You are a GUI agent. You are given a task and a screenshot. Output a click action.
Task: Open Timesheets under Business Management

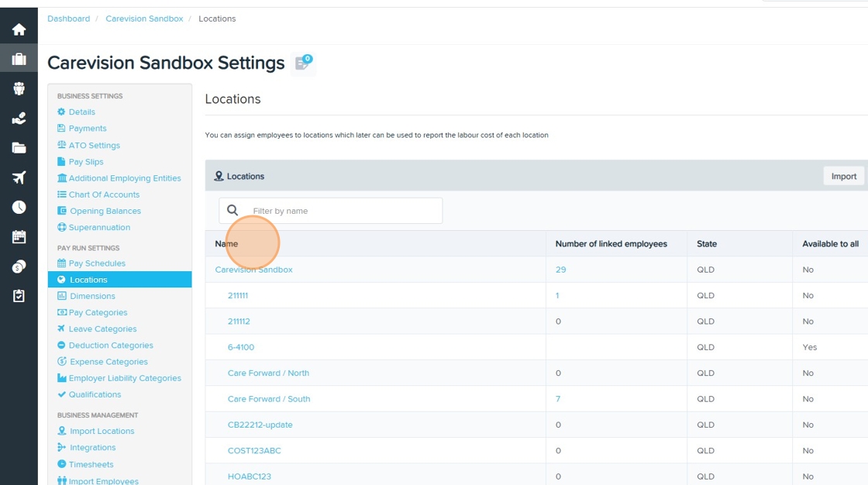[91, 465]
